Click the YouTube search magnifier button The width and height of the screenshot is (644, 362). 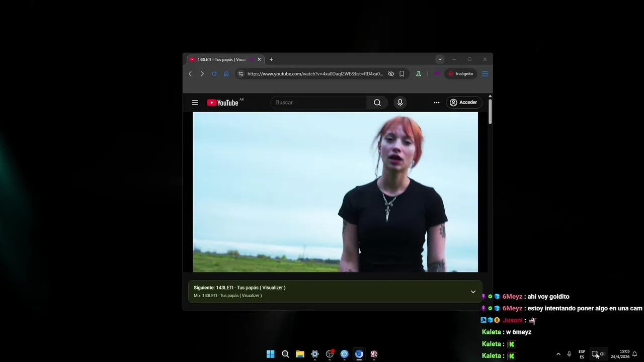(377, 103)
